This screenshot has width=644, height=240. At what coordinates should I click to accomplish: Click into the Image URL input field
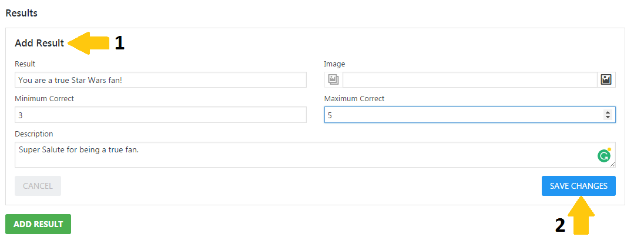coord(470,80)
